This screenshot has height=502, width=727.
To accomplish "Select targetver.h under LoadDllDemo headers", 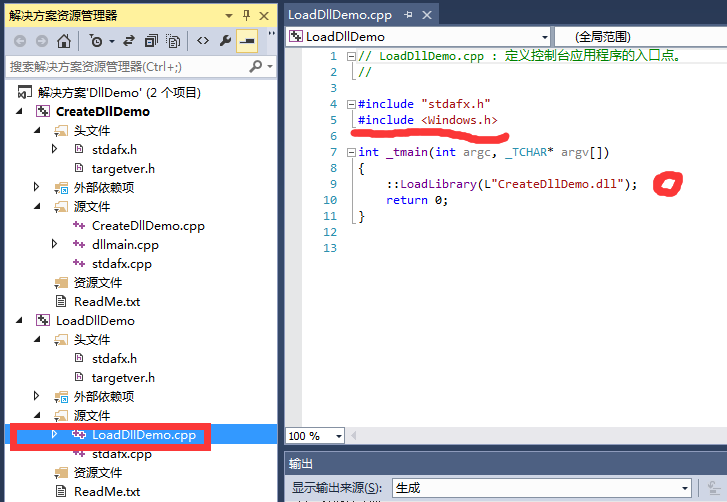I will pyautogui.click(x=123, y=378).
